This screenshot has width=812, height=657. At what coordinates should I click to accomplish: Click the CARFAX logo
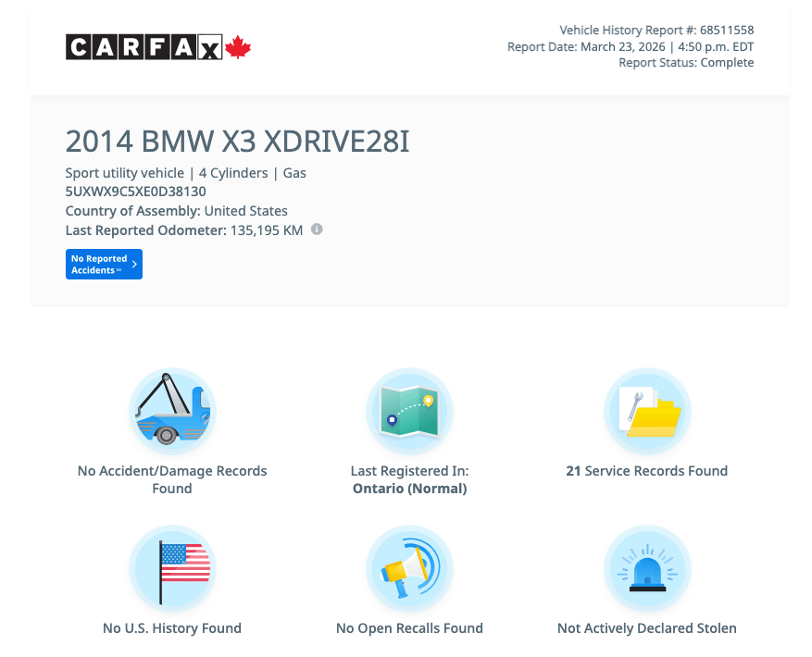[x=144, y=47]
